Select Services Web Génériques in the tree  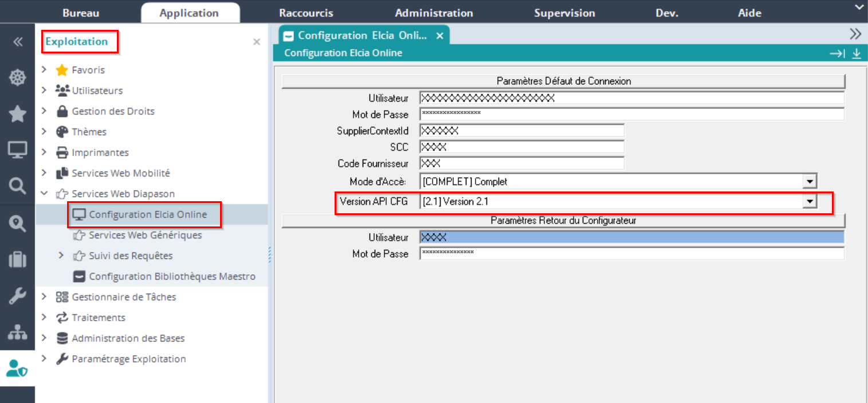point(145,235)
